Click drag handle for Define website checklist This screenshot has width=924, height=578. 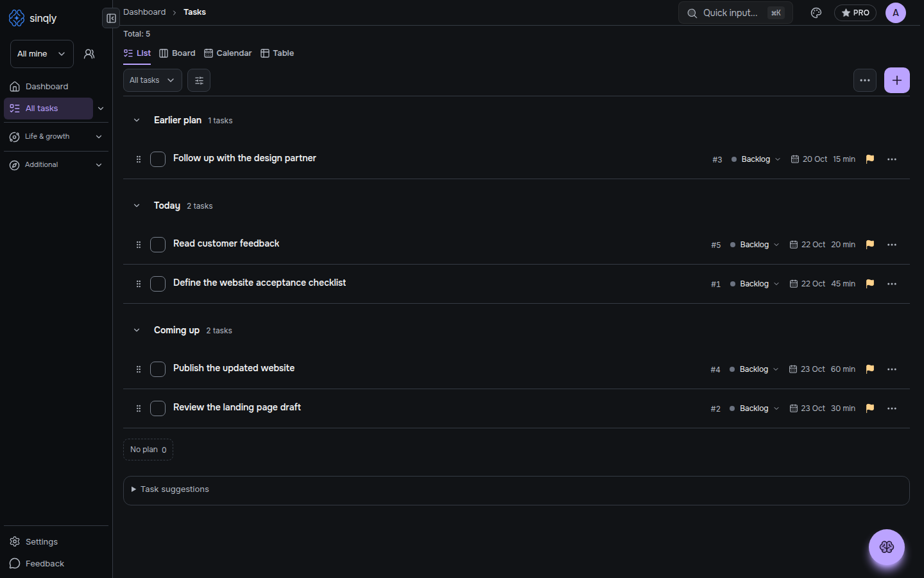(139, 284)
